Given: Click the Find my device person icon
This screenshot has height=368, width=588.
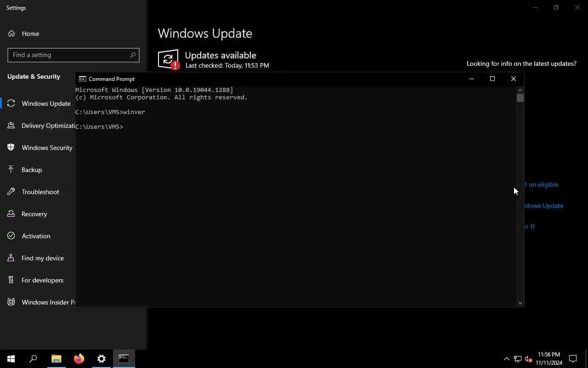Looking at the screenshot, I should (x=11, y=258).
